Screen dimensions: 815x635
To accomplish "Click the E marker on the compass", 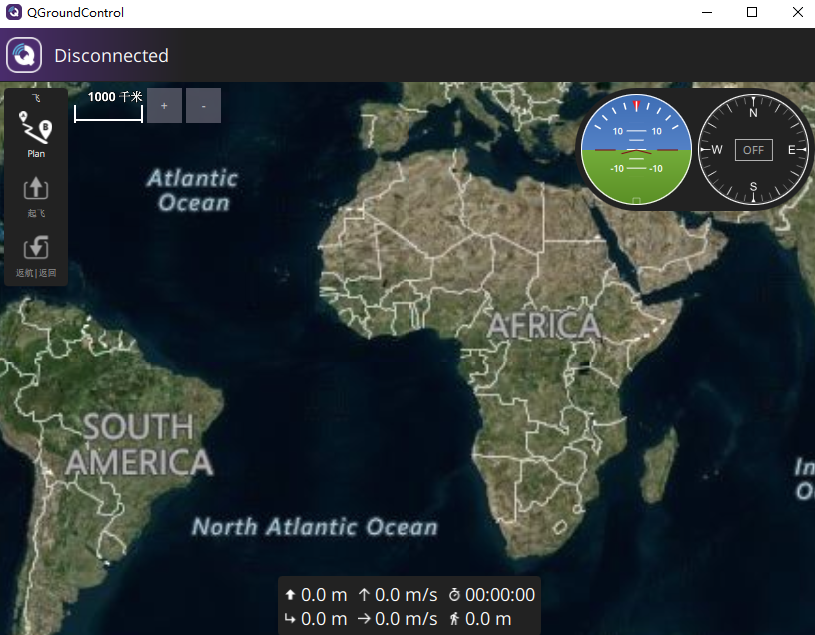I will pyautogui.click(x=791, y=150).
